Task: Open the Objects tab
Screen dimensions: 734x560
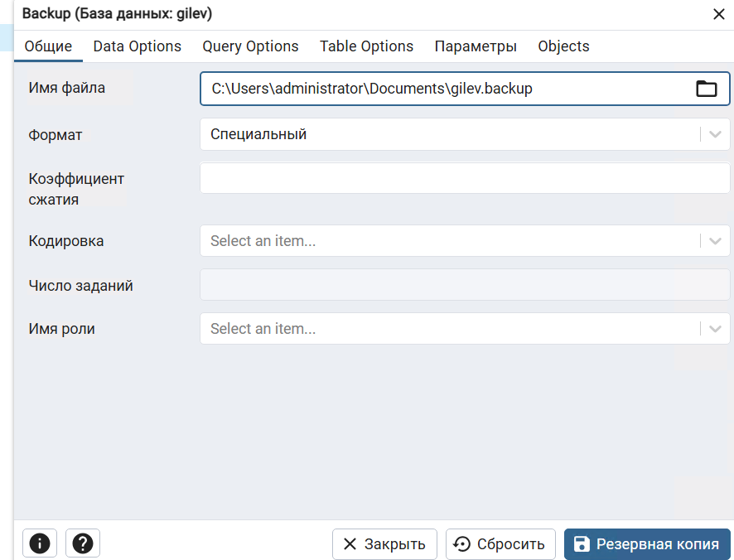Action: coord(563,46)
